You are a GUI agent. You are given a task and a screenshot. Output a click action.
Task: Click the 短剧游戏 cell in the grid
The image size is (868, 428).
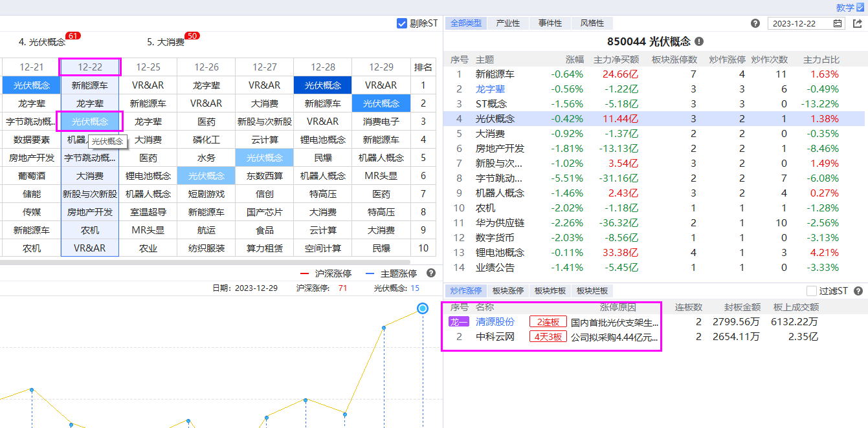[x=206, y=194]
